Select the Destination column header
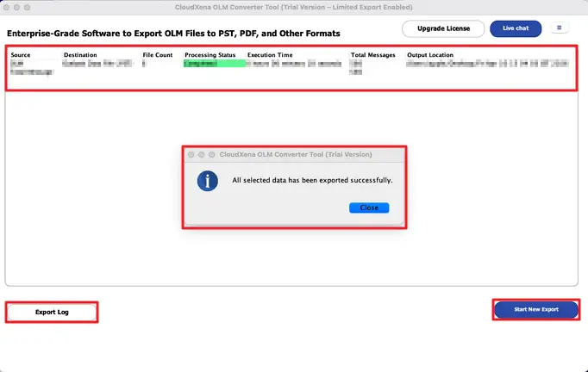The width and height of the screenshot is (588, 372). tap(80, 55)
